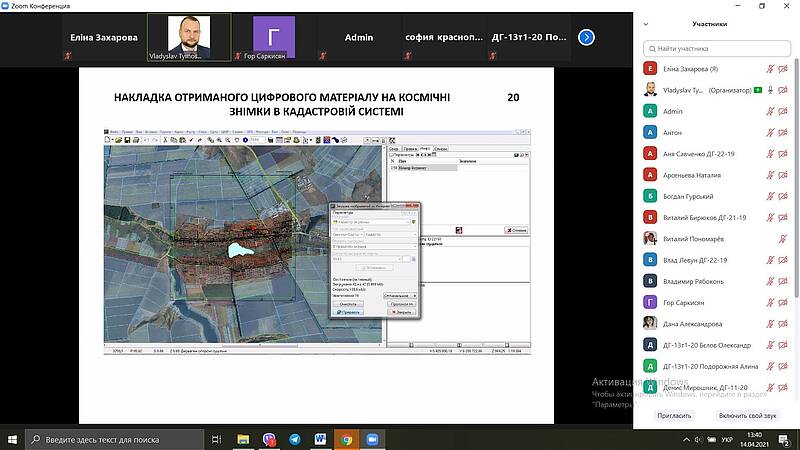Screen dimensions: 800x450
Task: Select Гор Саркисян tile in top strip
Action: pyautogui.click(x=274, y=38)
